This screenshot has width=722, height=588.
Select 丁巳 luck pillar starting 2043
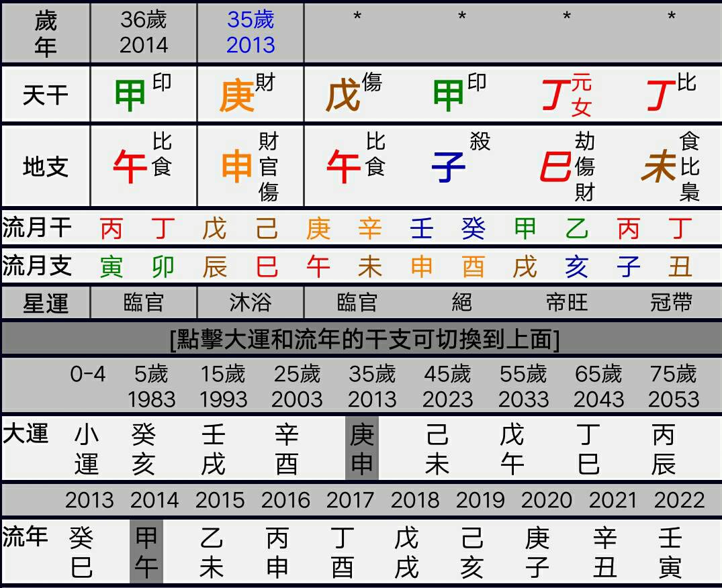pyautogui.click(x=588, y=449)
